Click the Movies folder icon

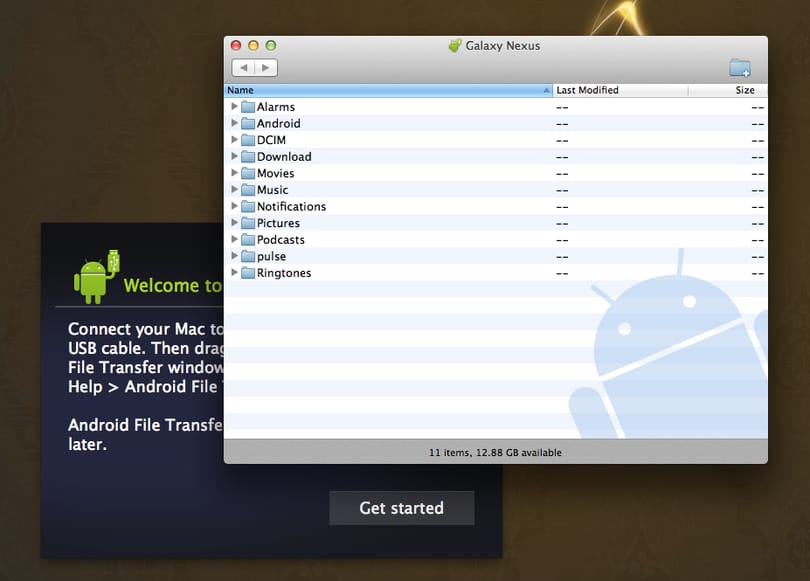248,173
